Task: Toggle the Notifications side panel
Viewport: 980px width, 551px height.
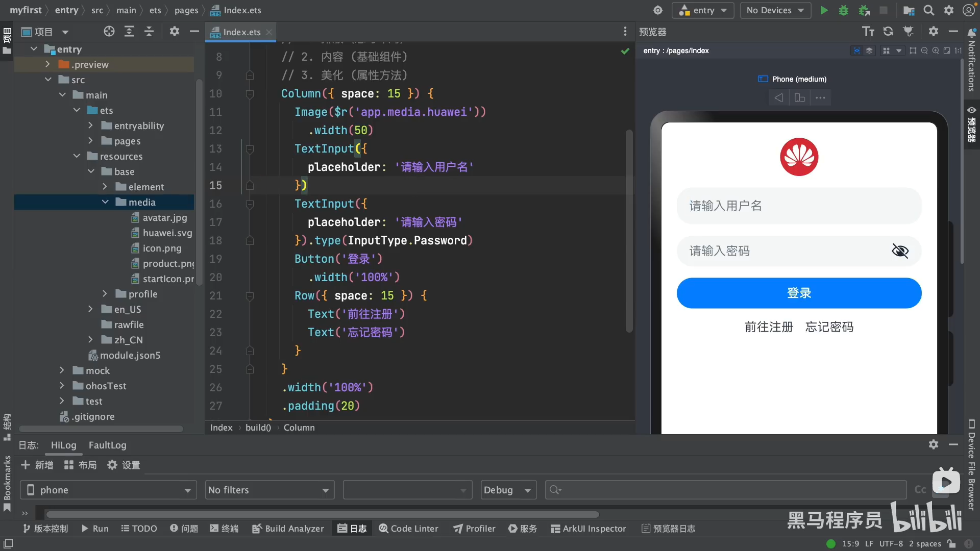Action: (x=971, y=60)
